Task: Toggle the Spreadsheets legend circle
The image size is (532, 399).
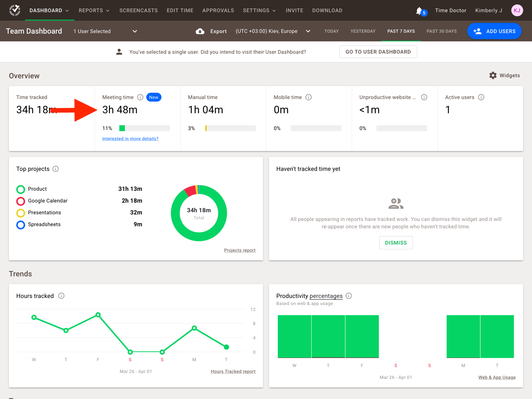Action: tap(21, 225)
